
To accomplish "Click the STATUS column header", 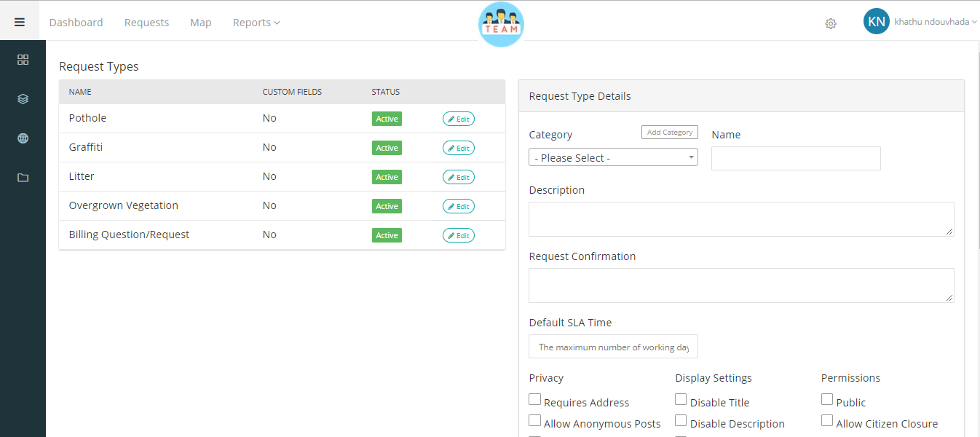I will [x=386, y=92].
